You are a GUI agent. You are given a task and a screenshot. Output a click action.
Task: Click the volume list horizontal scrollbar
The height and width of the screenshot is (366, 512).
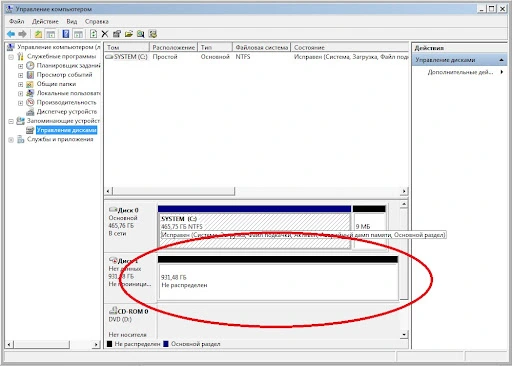[x=256, y=191]
